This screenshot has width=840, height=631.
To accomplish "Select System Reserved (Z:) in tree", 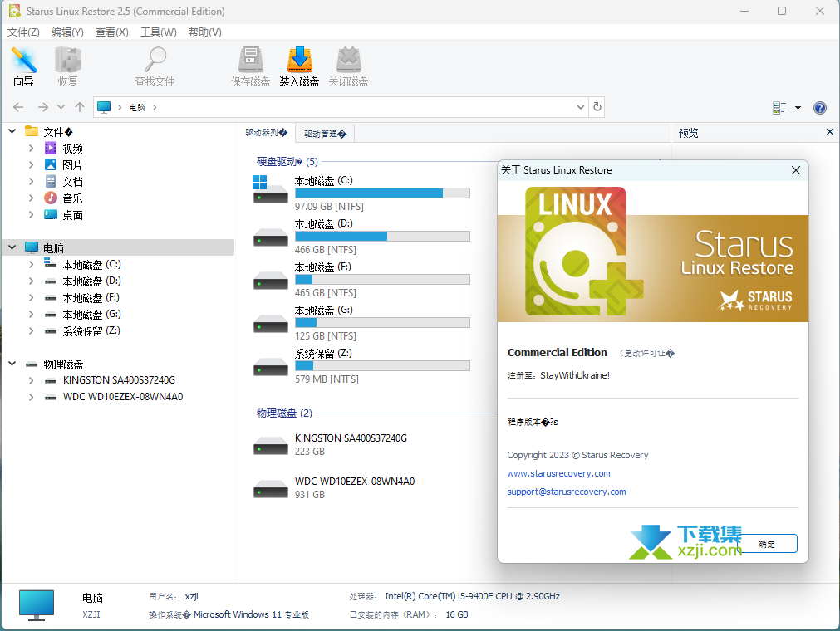I will tap(91, 330).
